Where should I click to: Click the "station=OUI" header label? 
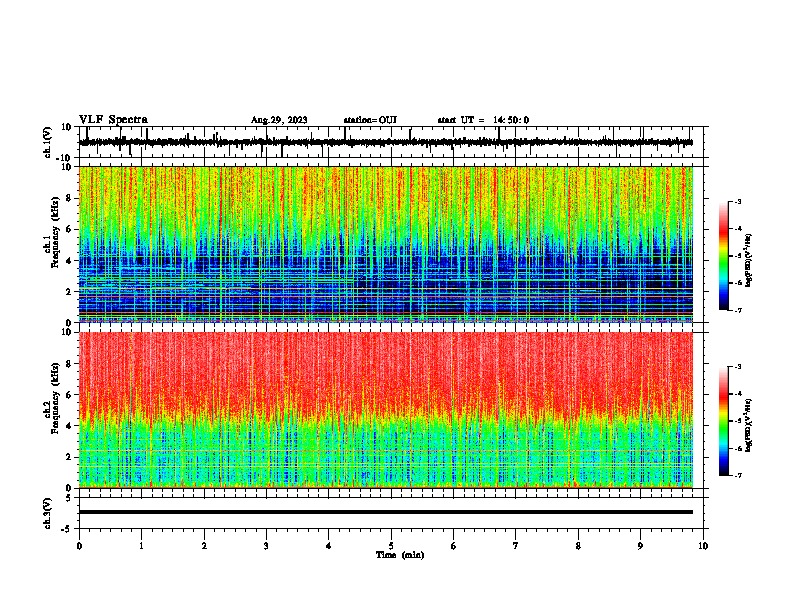pyautogui.click(x=370, y=120)
